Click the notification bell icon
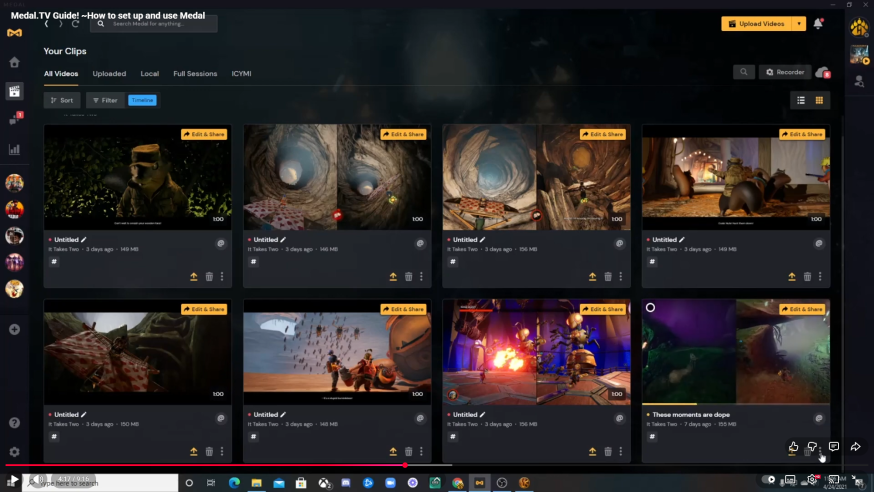Screen dimensions: 874x492 (818, 24)
